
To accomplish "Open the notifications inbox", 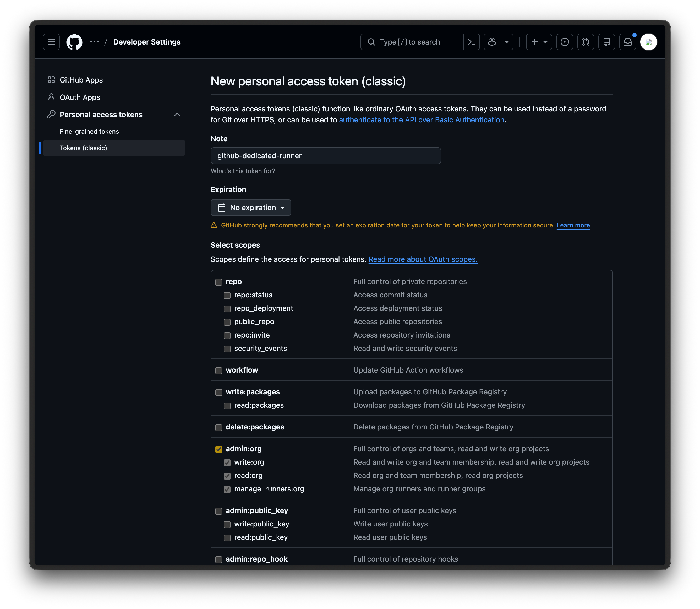I will click(x=628, y=42).
